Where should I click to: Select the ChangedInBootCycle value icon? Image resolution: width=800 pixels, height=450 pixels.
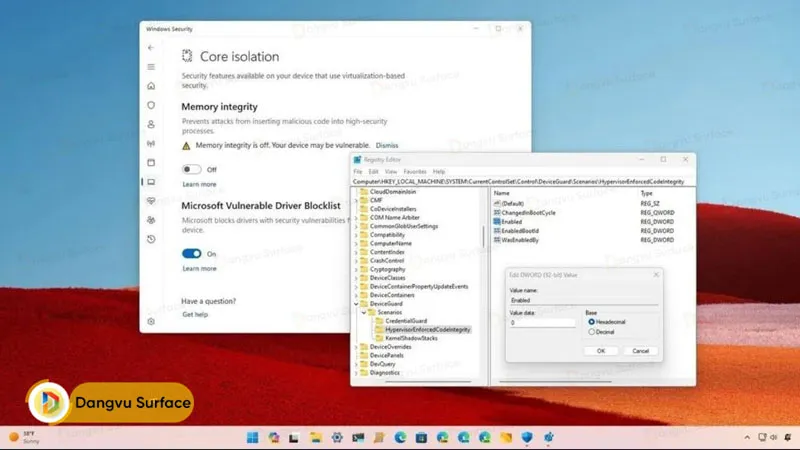point(497,212)
